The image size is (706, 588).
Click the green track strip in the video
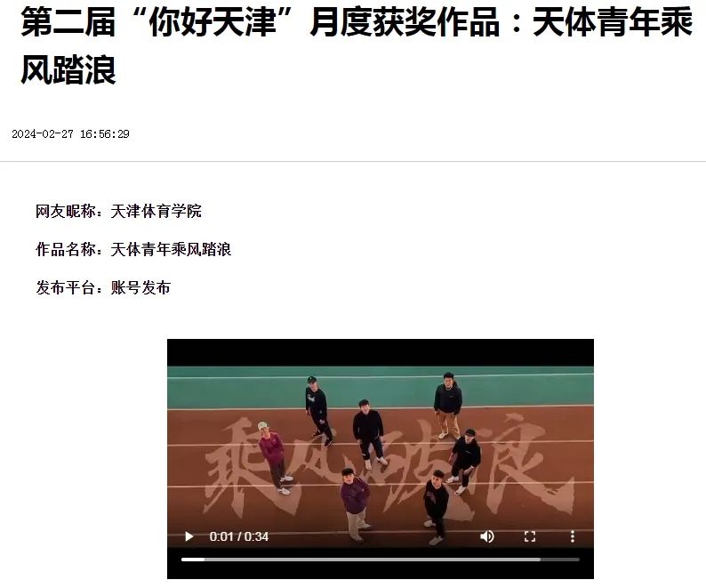(x=381, y=388)
